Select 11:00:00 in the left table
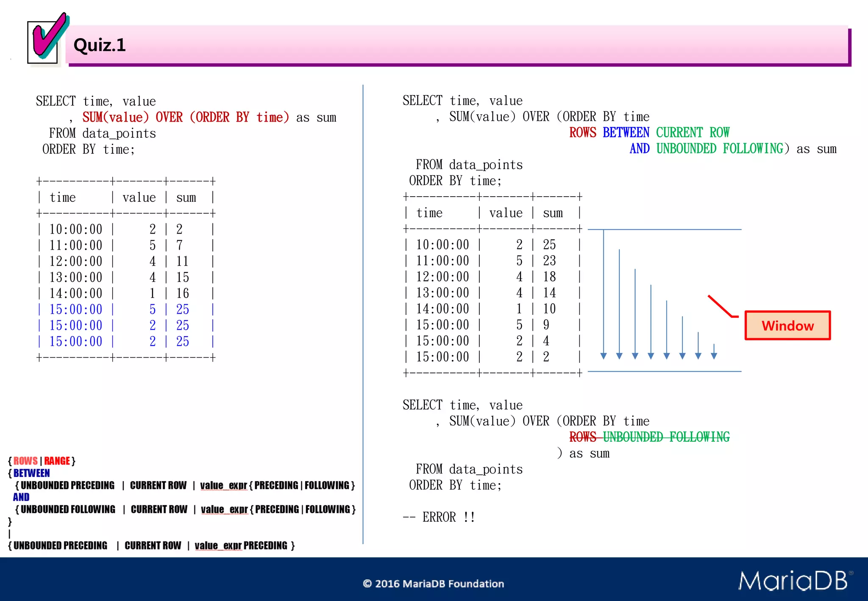The height and width of the screenshot is (601, 868). (76, 245)
